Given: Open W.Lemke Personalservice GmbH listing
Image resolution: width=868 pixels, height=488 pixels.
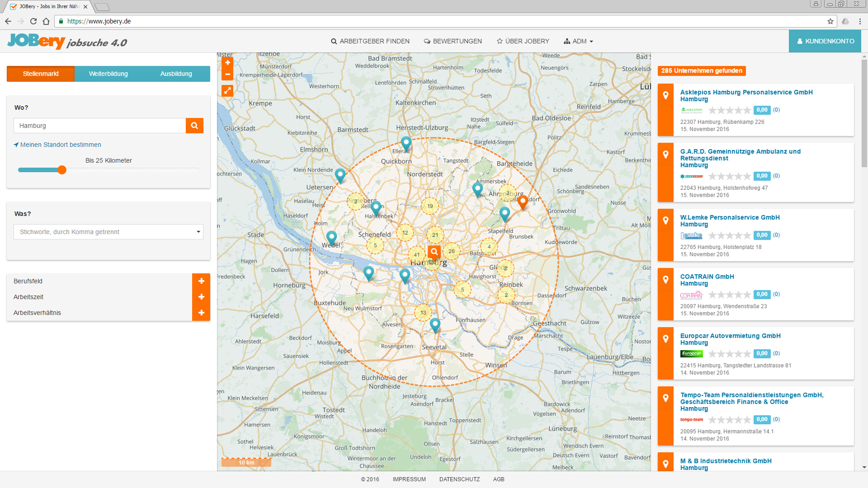Looking at the screenshot, I should [x=730, y=221].
